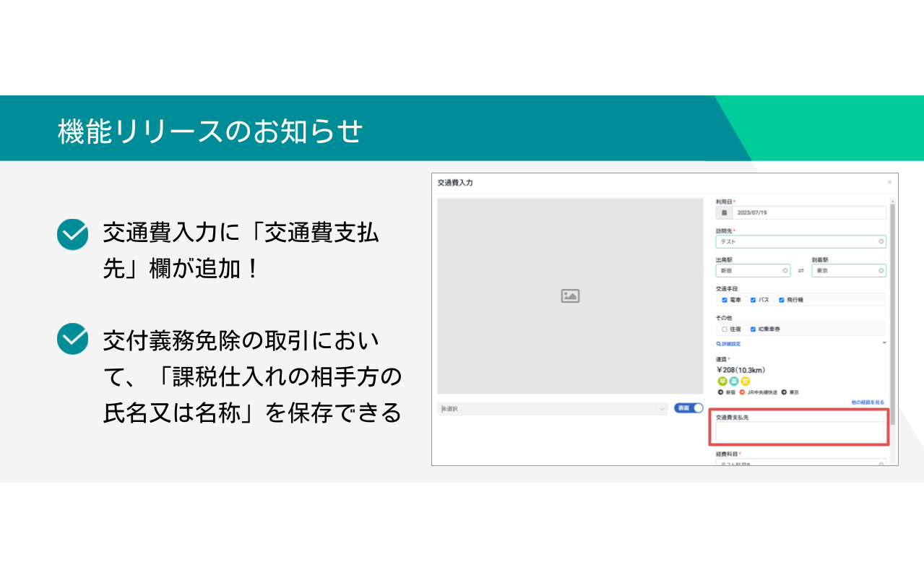Uncheck the 電車 transport checkbox

pos(725,300)
